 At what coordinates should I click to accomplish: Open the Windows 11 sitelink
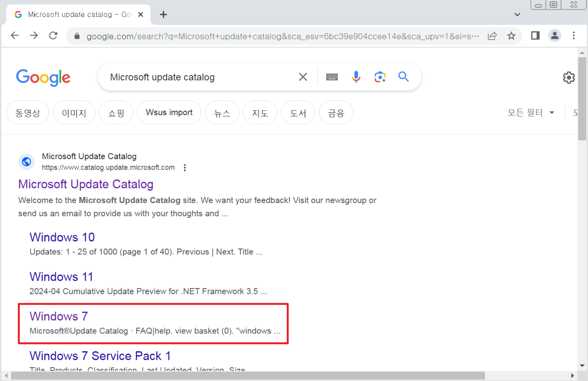pos(61,277)
